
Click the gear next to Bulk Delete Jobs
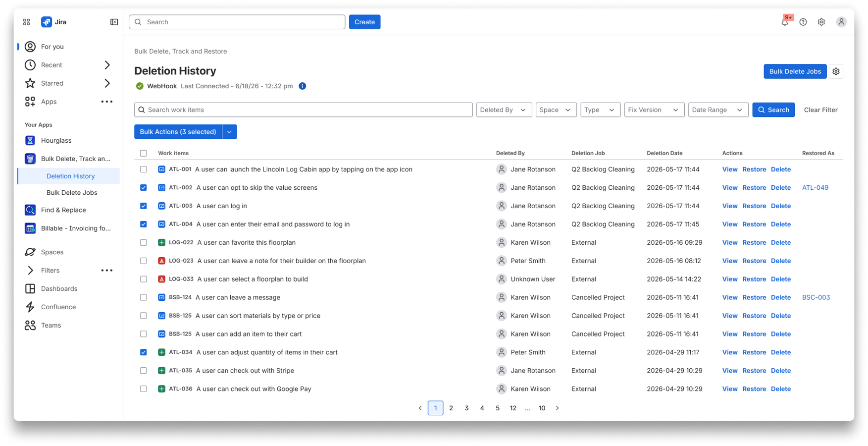836,71
